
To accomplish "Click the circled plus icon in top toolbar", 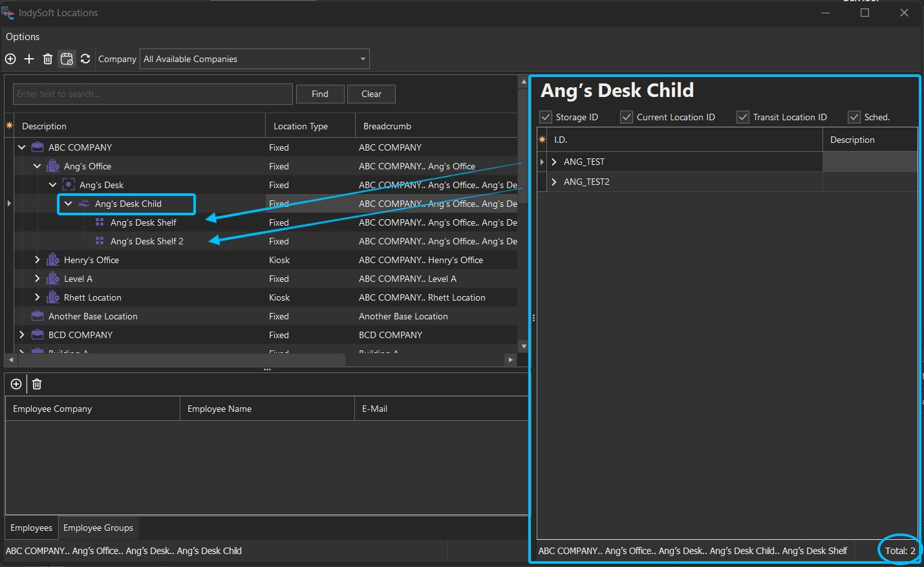I will tap(10, 59).
